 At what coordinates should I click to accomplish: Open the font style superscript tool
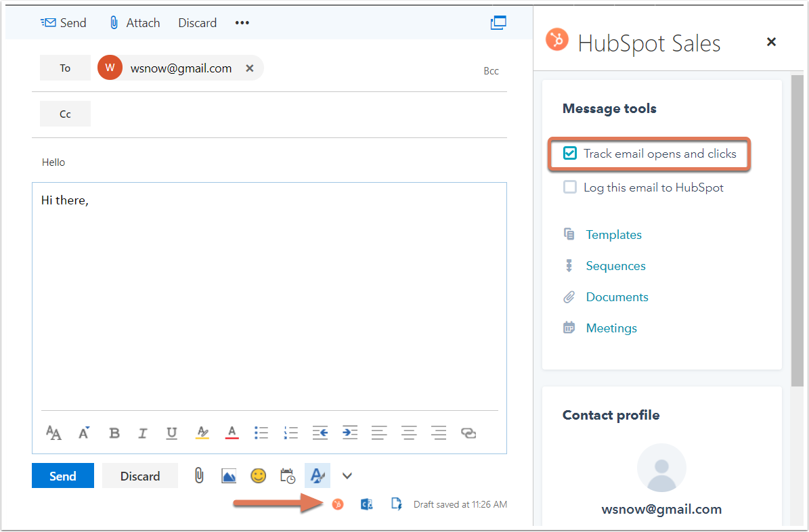83,433
